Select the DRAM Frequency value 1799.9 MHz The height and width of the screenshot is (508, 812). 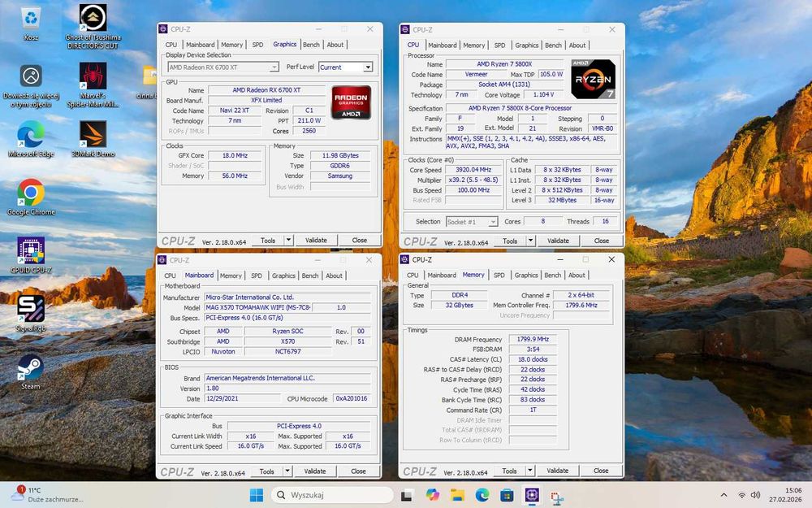click(x=533, y=339)
